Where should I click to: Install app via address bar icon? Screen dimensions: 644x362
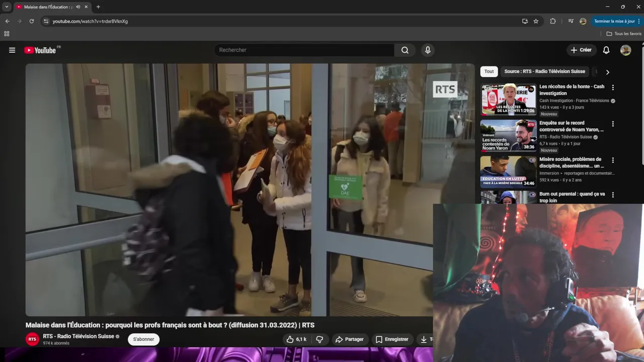coord(525,21)
